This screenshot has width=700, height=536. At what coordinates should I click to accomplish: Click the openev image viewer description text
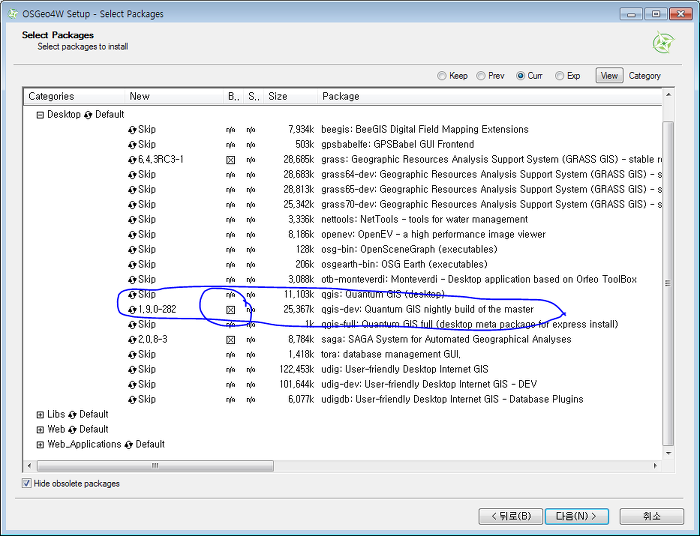coord(433,234)
